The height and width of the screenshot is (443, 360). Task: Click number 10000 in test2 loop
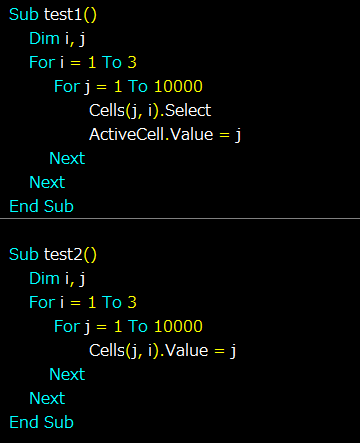coord(178,327)
